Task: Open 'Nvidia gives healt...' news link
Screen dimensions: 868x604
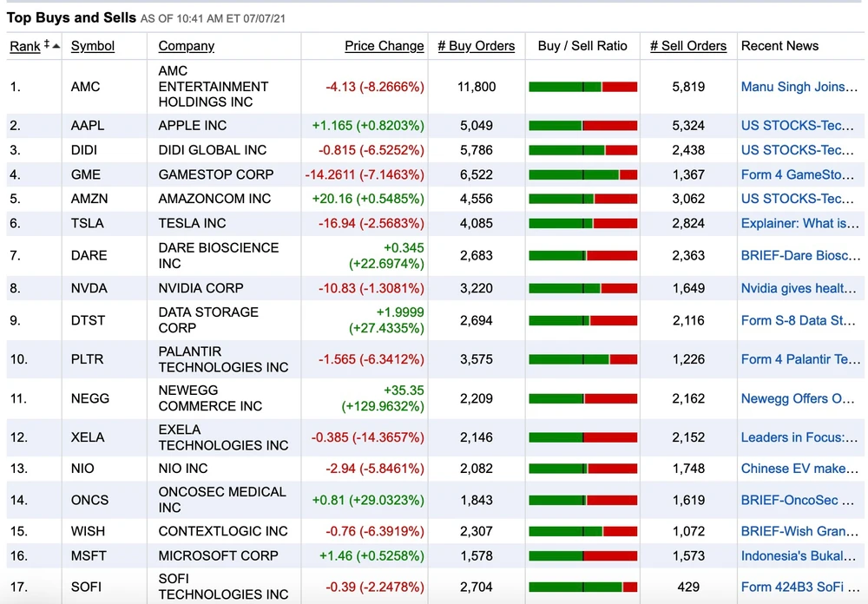Action: point(798,288)
